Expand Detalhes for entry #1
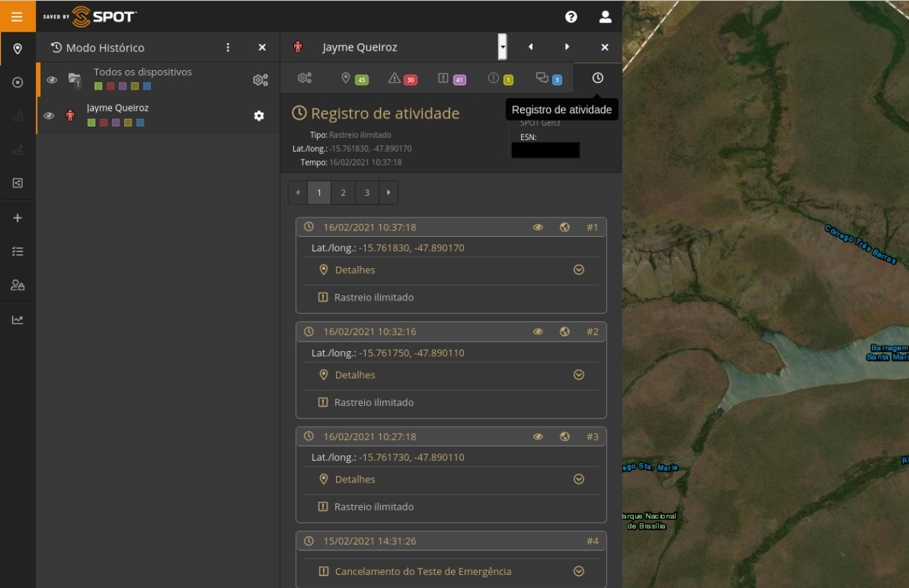 click(x=578, y=269)
